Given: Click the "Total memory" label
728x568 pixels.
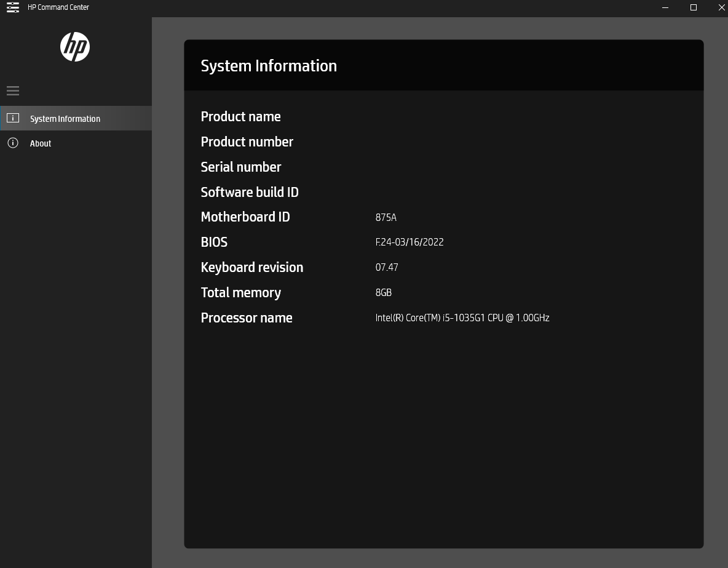Looking at the screenshot, I should (x=241, y=293).
